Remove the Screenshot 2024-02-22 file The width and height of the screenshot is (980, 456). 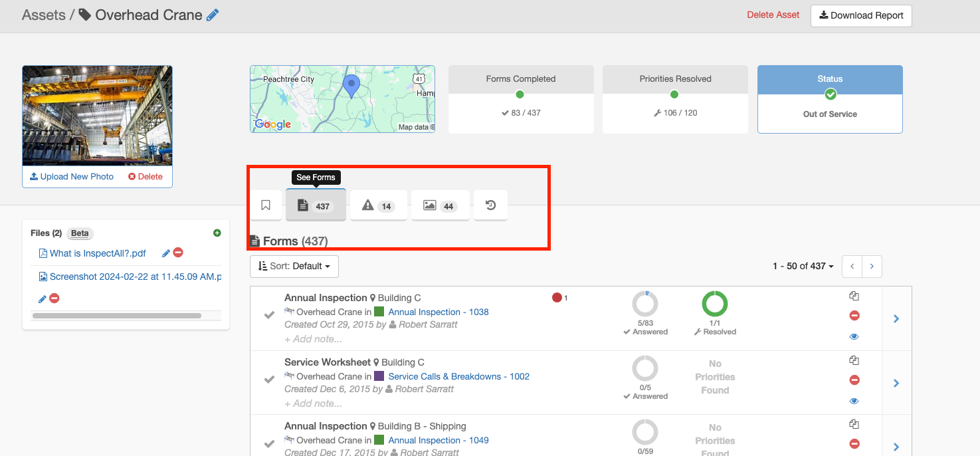[54, 298]
